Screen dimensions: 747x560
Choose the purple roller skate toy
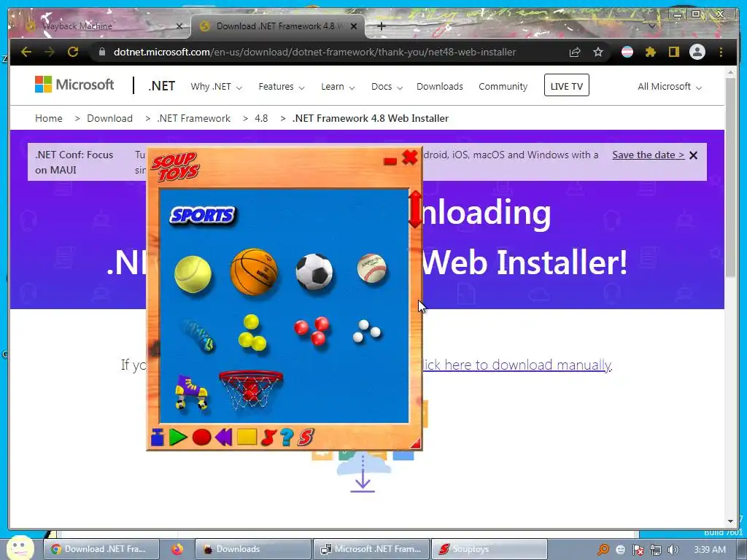tap(192, 392)
